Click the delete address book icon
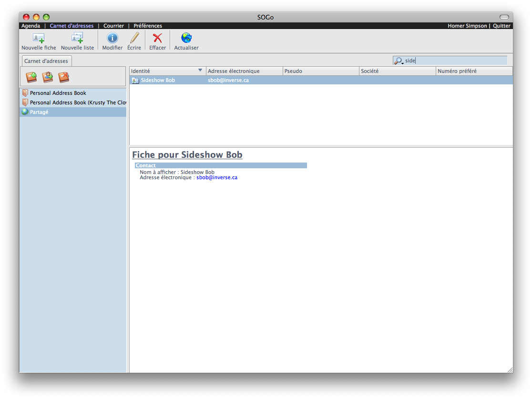The height and width of the screenshot is (399, 532). (x=64, y=77)
